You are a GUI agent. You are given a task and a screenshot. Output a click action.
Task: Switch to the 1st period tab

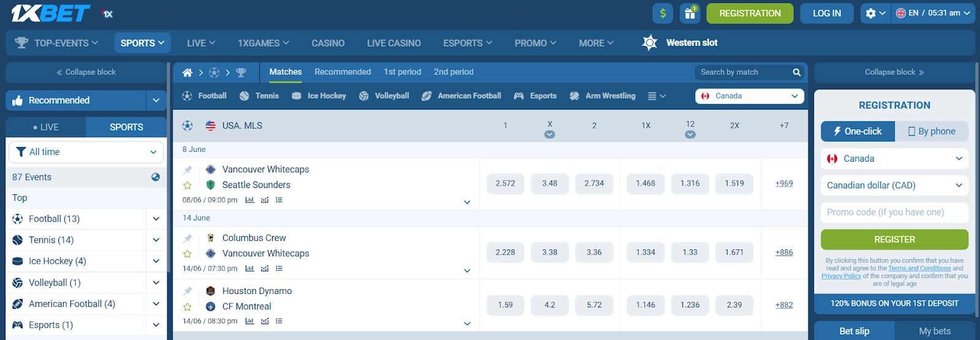click(402, 72)
